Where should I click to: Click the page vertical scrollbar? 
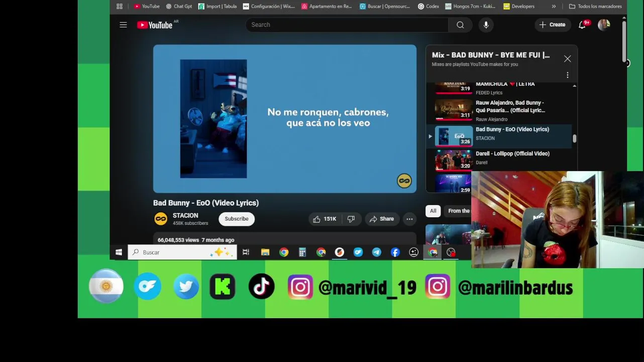(x=624, y=43)
